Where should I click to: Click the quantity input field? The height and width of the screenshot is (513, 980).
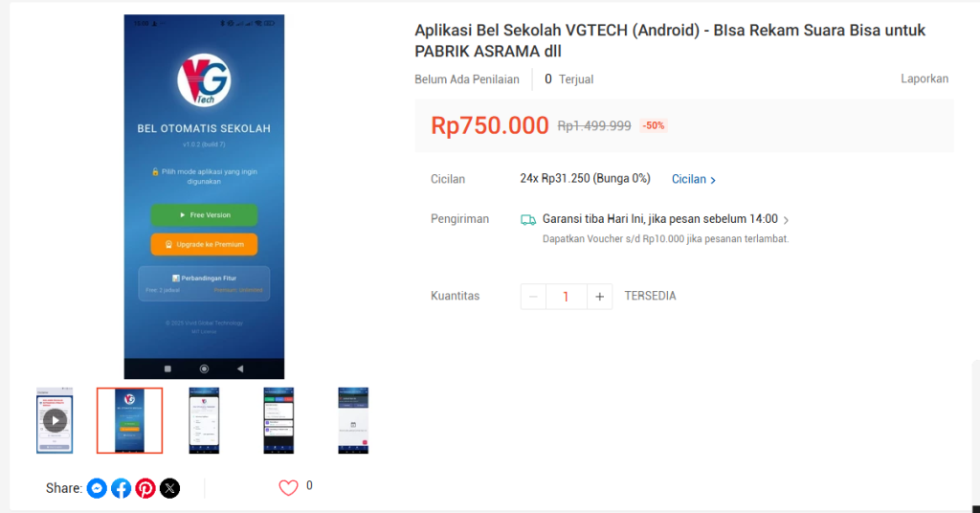567,297
